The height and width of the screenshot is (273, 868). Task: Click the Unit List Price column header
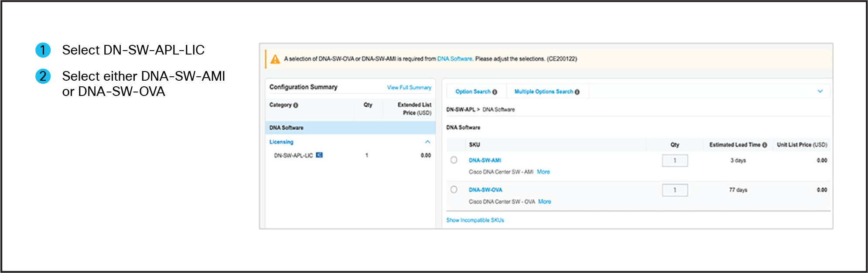pos(802,145)
